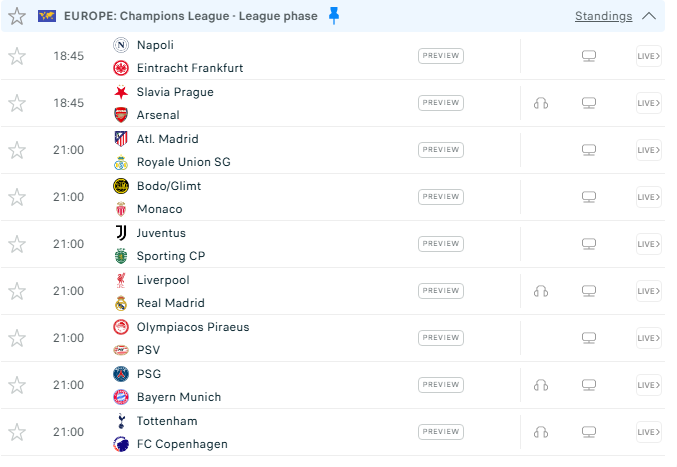Screen dimensions: 677x467
Task: Add PSG vs Bayern Munich to favorites
Action: click(x=17, y=385)
